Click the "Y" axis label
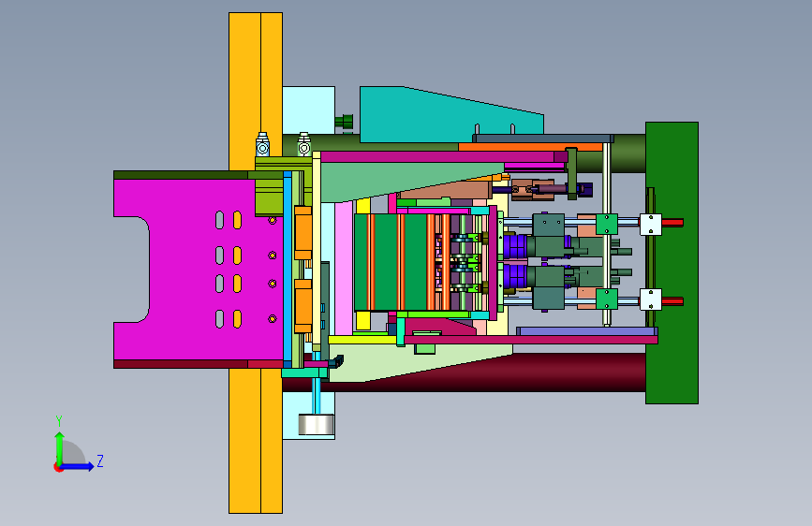 coord(59,421)
